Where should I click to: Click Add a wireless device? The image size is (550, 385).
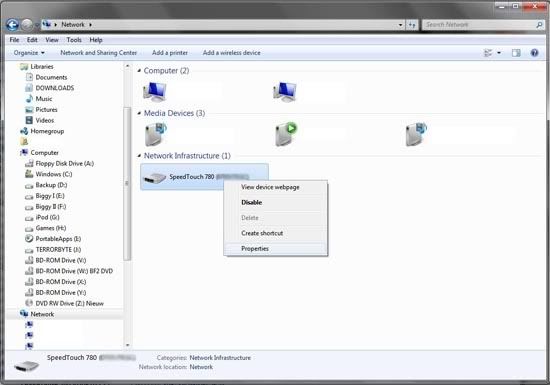pos(232,53)
